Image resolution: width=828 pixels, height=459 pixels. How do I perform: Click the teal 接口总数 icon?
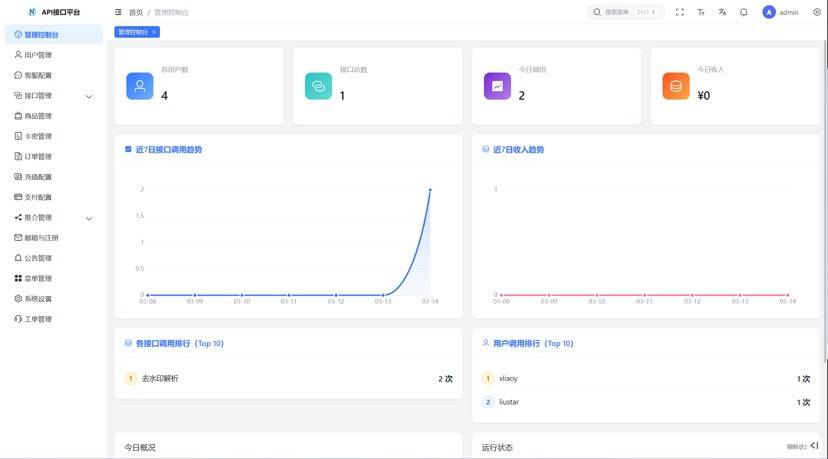pos(318,86)
